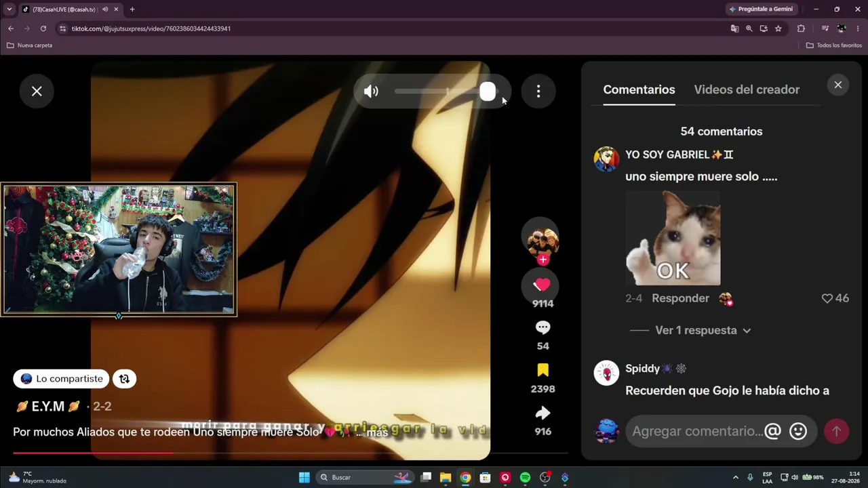The width and height of the screenshot is (868, 488).
Task: Open the video three-dot options menu
Action: [x=538, y=91]
